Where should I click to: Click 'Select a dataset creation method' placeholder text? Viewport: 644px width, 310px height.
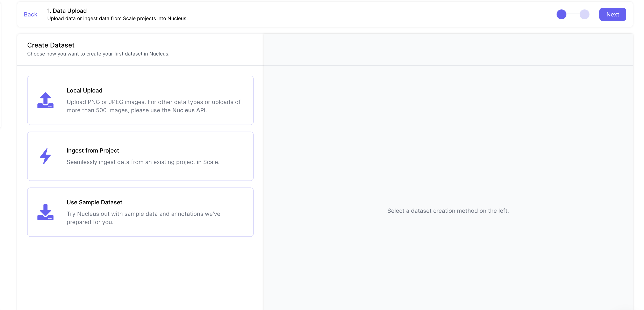[x=448, y=211]
